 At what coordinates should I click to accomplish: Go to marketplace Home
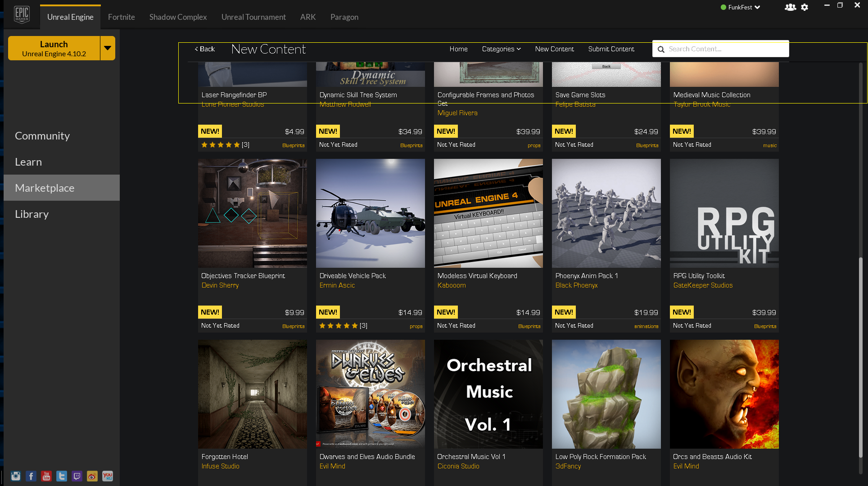(458, 49)
